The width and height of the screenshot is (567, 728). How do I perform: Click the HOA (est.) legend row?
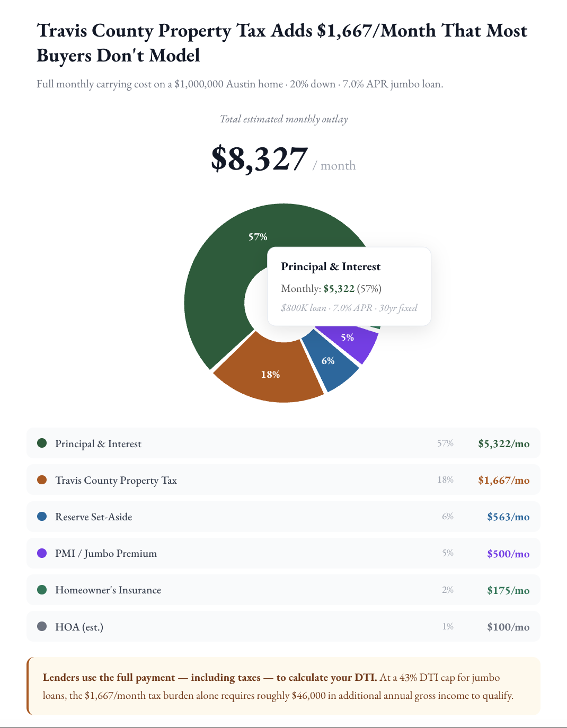click(x=283, y=626)
